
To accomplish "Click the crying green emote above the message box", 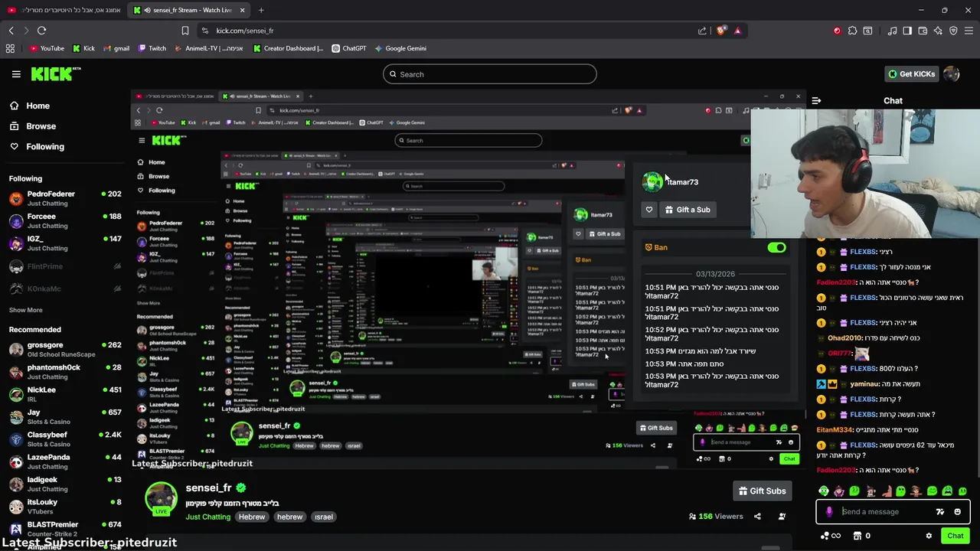I will [947, 491].
